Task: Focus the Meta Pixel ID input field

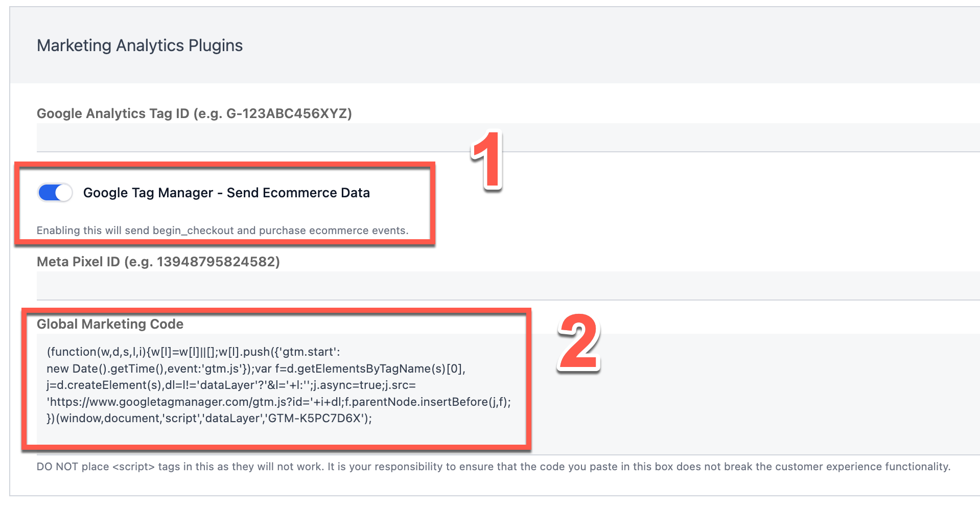Action: click(506, 285)
